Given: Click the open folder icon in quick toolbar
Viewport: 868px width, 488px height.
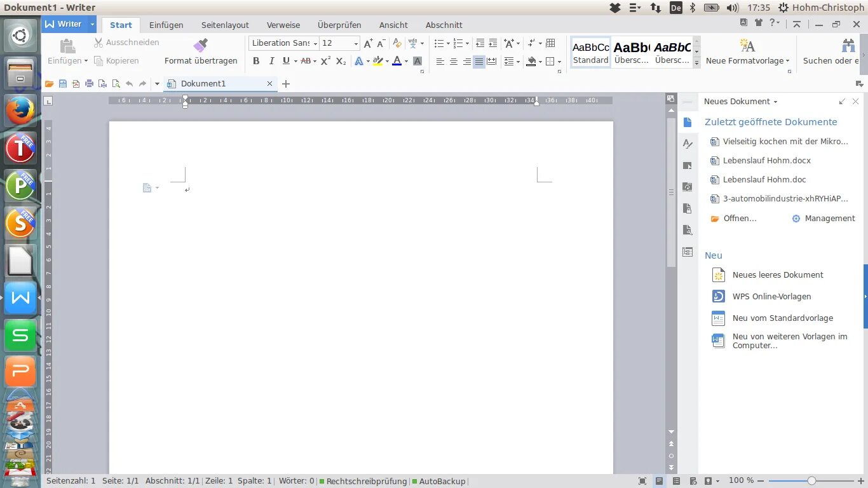Looking at the screenshot, I should click(x=49, y=84).
